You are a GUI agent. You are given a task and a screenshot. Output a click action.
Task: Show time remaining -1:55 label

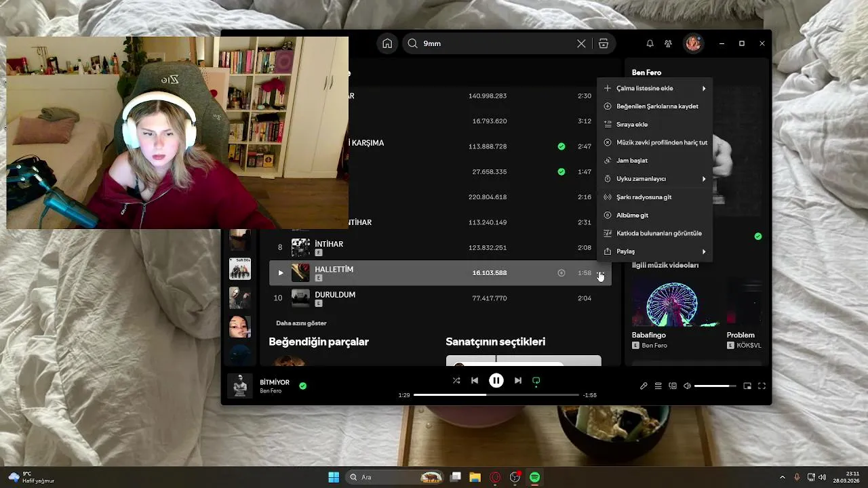point(589,395)
